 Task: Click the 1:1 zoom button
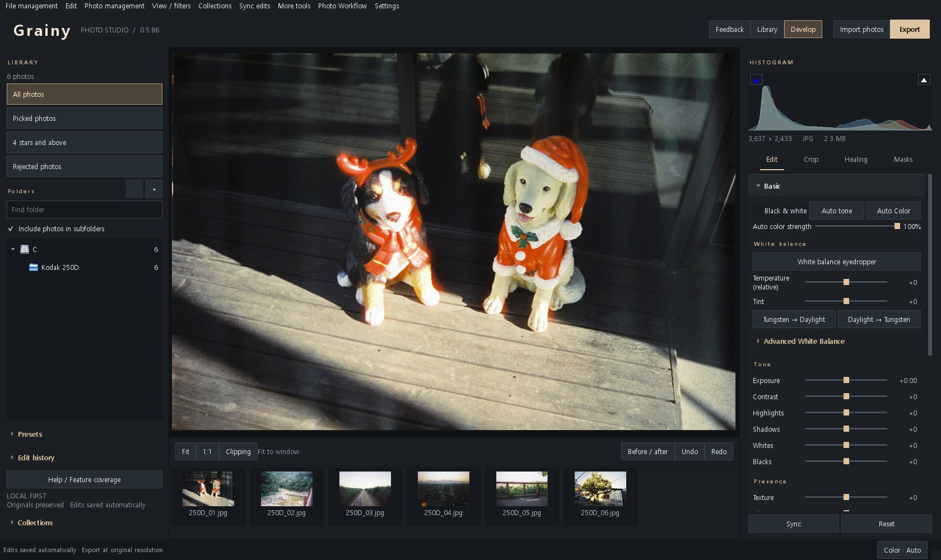(207, 451)
